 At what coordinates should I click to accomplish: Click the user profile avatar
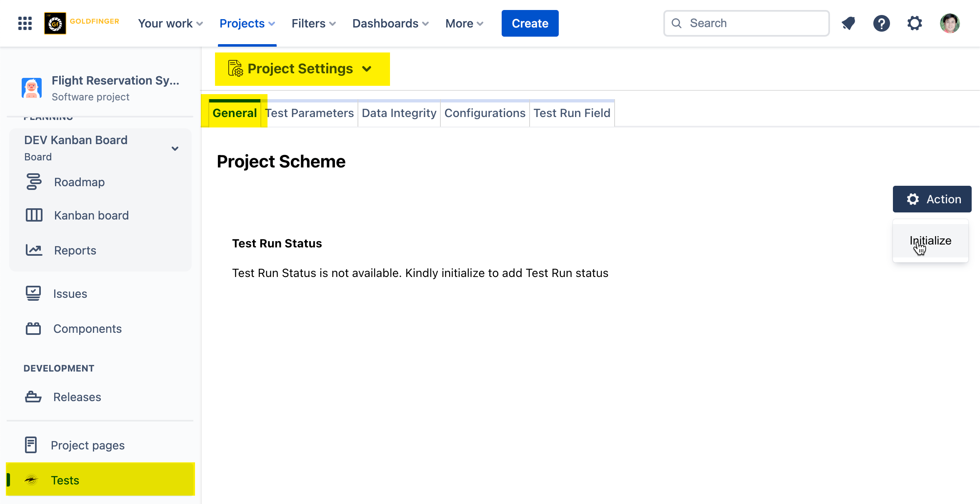[950, 23]
